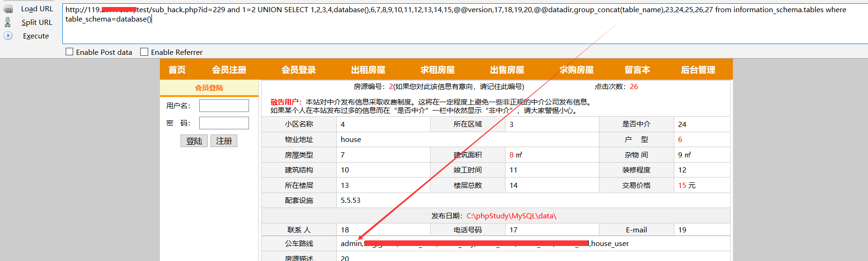Click the 联系人 value 18
Screen dimensions: 868x261
[345, 230]
